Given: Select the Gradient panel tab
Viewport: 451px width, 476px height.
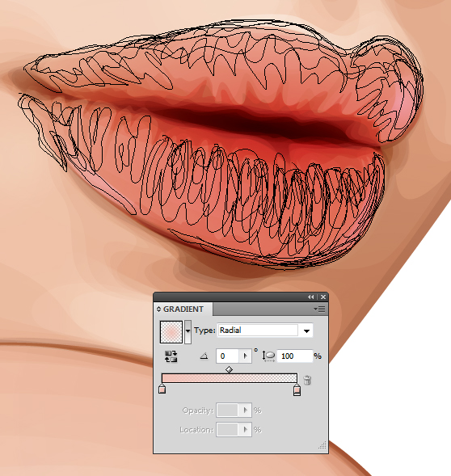Looking at the screenshot, I should (x=183, y=309).
